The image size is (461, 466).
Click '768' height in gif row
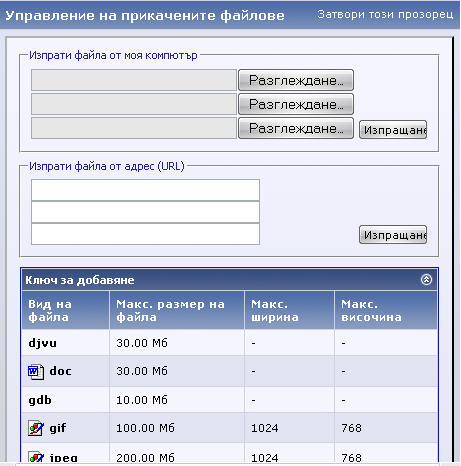point(351,428)
